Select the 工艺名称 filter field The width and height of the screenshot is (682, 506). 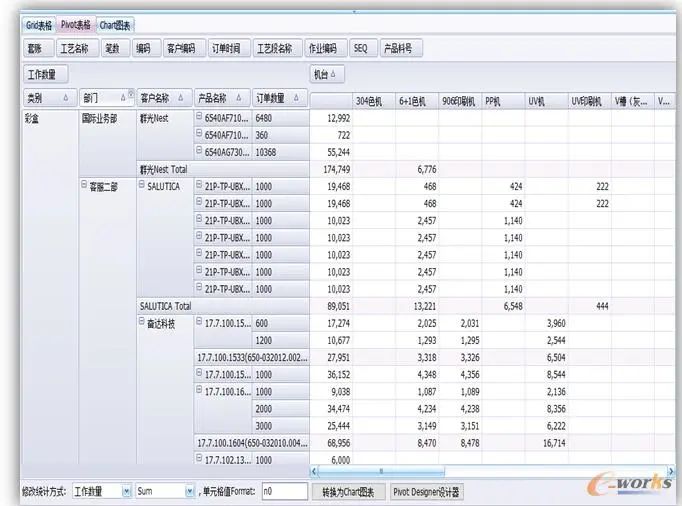(75, 48)
